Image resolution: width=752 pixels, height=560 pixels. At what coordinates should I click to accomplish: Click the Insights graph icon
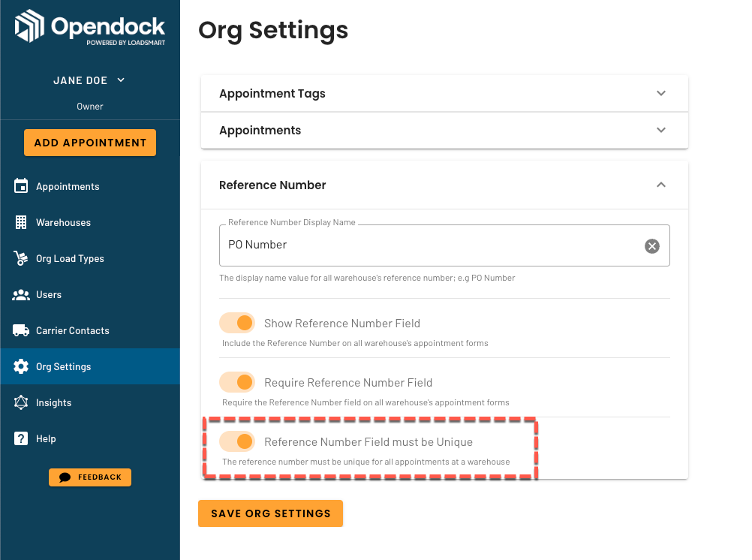point(20,402)
